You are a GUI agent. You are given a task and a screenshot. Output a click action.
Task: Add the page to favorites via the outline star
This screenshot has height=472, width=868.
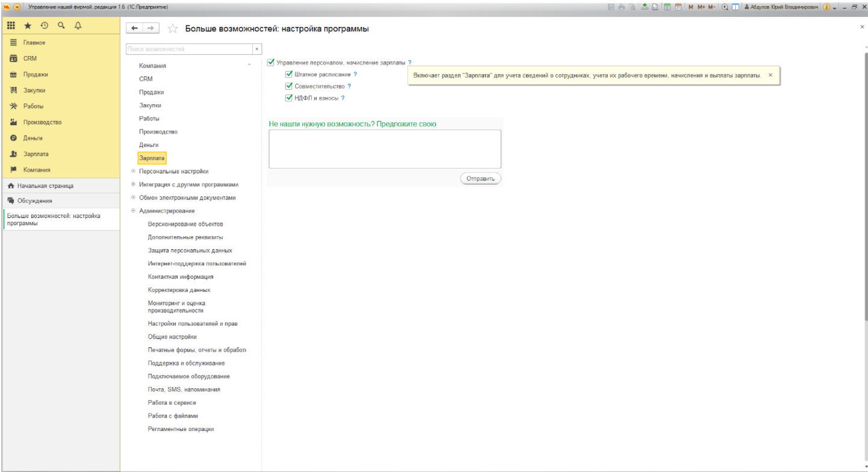172,29
